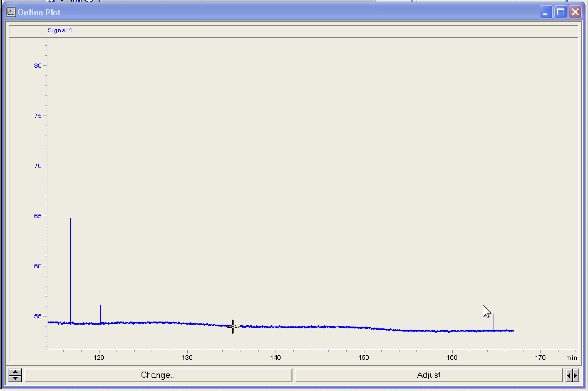Maximize the Online Plot window
Screen dimensions: 588x391
tap(560, 12)
